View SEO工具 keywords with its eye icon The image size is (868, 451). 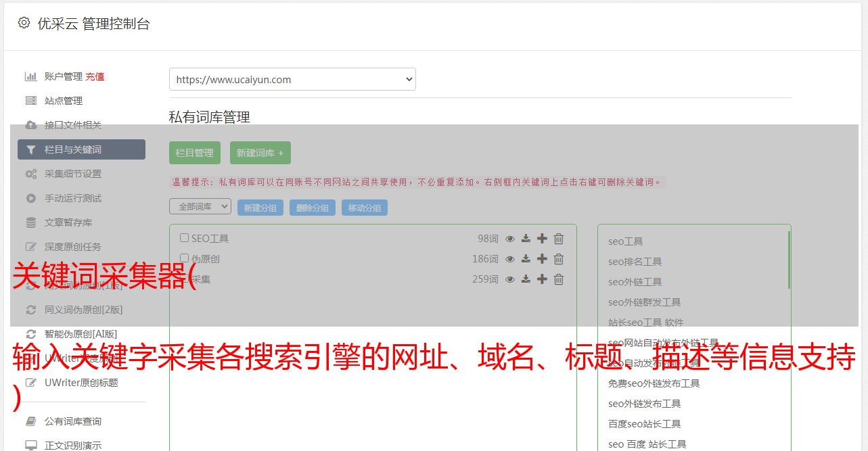point(510,239)
